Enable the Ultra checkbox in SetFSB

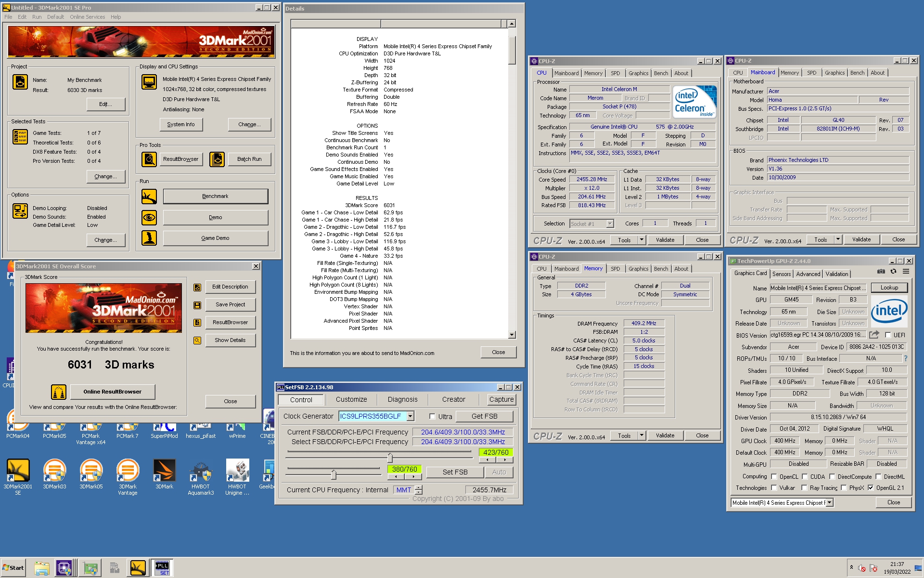(x=432, y=417)
